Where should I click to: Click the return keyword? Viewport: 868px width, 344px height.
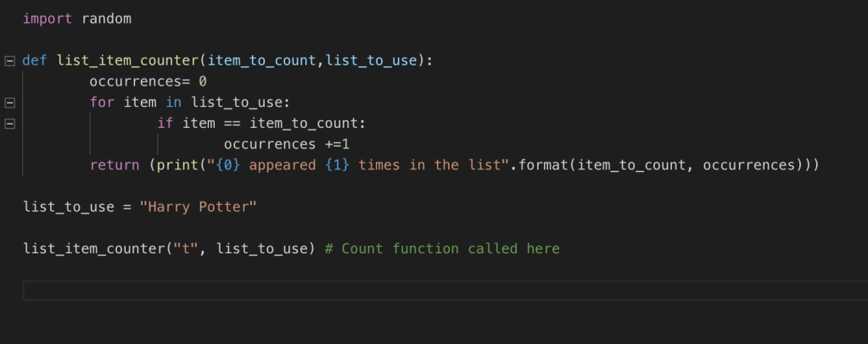(x=115, y=165)
